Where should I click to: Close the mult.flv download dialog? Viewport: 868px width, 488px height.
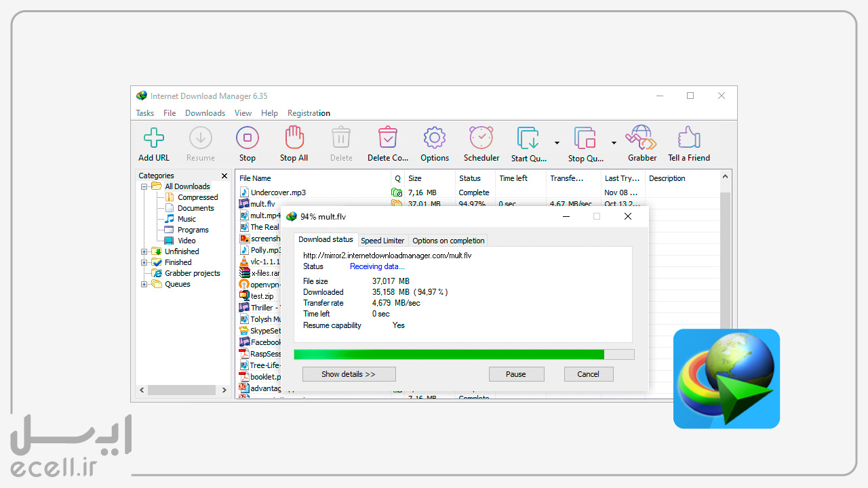tap(628, 216)
